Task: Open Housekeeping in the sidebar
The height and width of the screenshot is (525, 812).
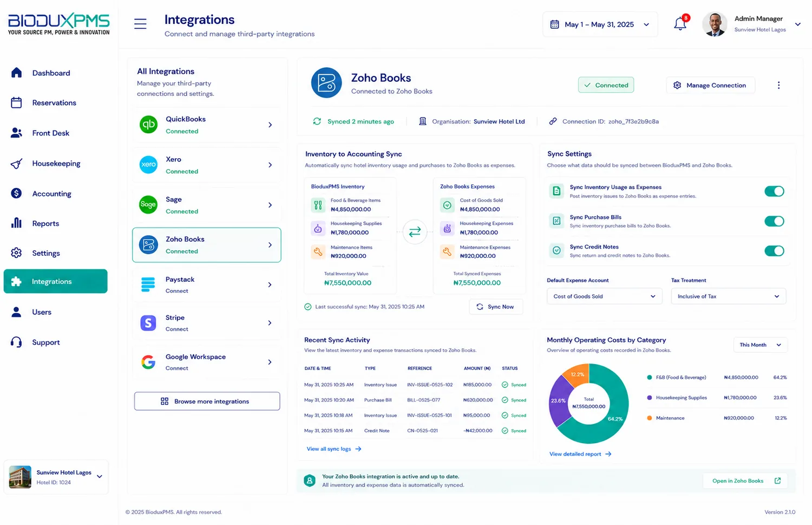Action: tap(55, 163)
